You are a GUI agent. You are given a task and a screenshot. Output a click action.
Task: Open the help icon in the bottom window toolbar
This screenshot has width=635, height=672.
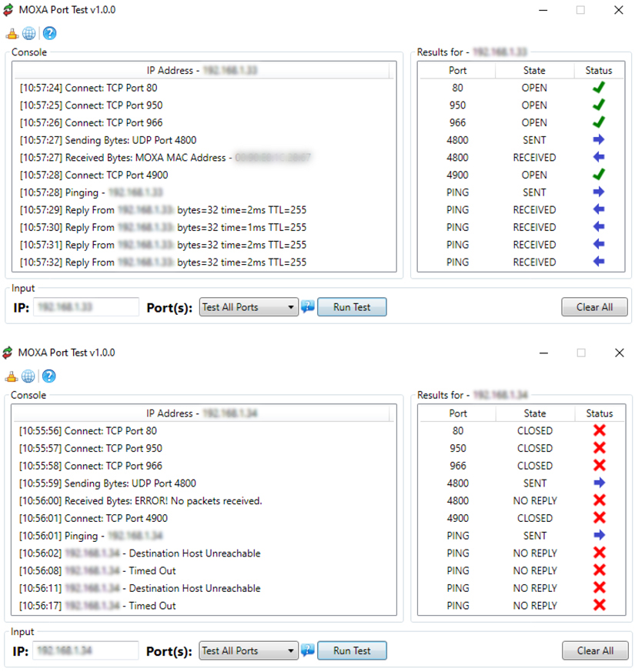(48, 376)
